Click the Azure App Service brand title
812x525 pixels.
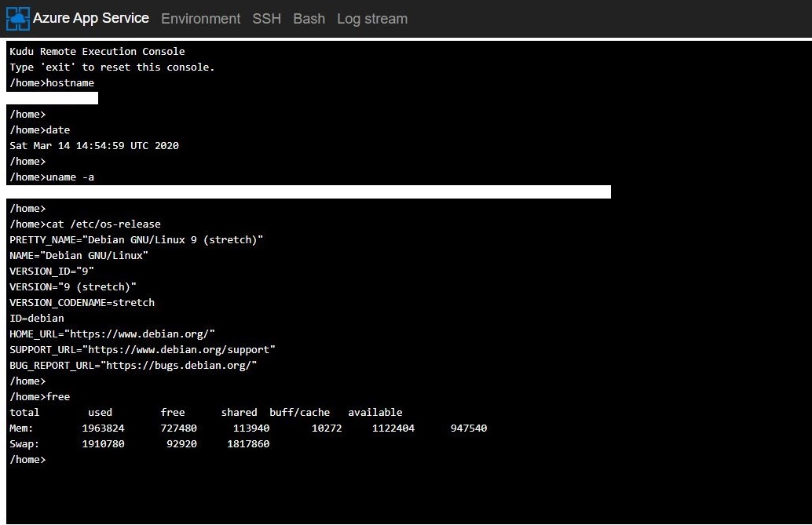click(x=90, y=18)
